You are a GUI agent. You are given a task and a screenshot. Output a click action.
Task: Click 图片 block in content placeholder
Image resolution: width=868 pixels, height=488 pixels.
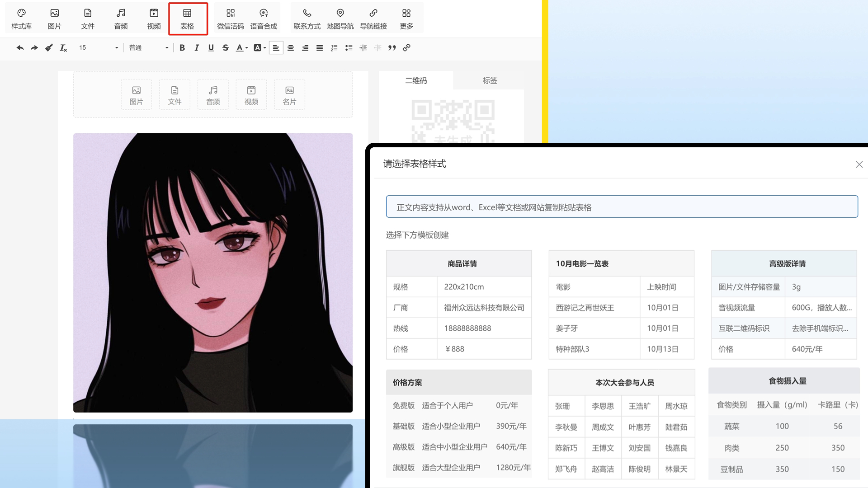[136, 95]
